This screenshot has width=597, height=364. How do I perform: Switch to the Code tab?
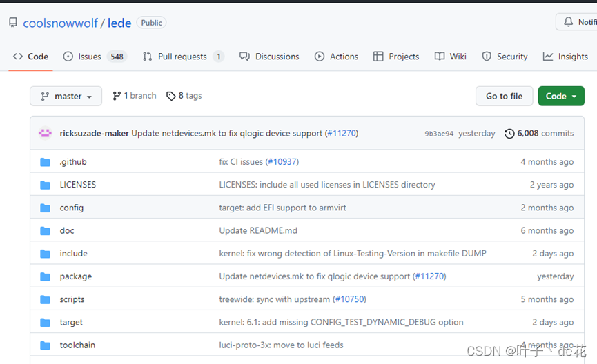click(30, 57)
